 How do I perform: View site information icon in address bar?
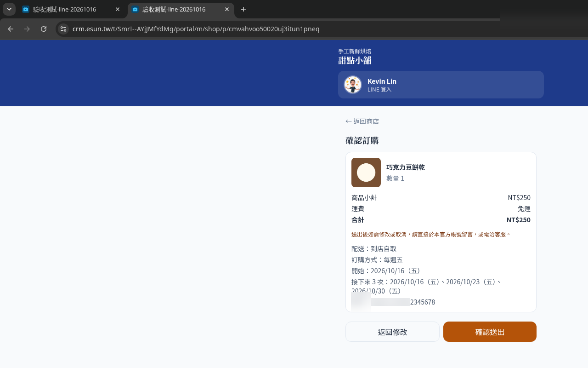[x=63, y=29]
